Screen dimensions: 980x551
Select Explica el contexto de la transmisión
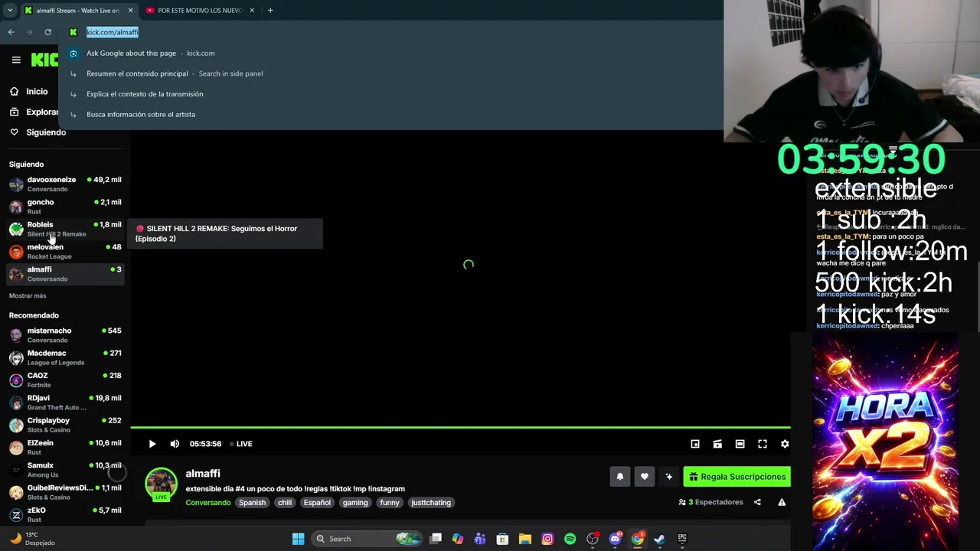click(390, 94)
